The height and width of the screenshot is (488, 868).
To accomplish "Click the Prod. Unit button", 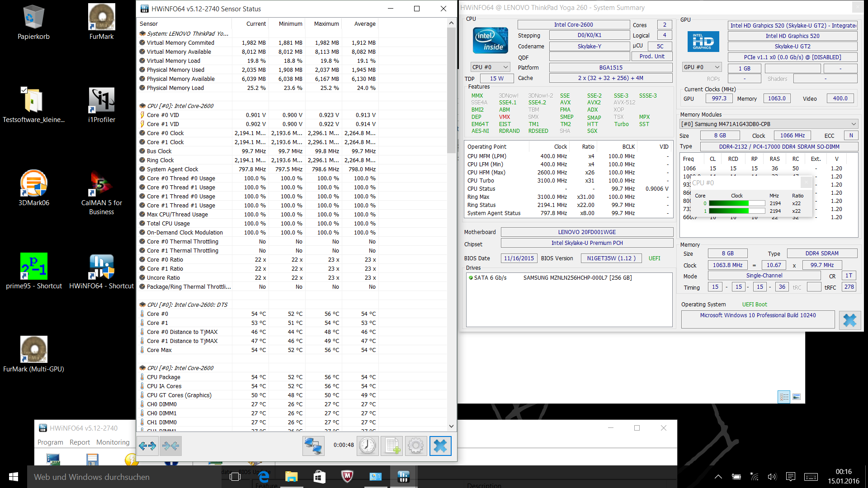I will point(652,56).
